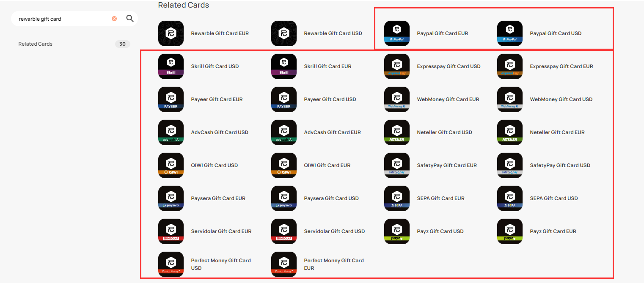Click the Payeer Gift Card EUR icon
Image resolution: width=644 pixels, height=283 pixels.
pos(171,99)
